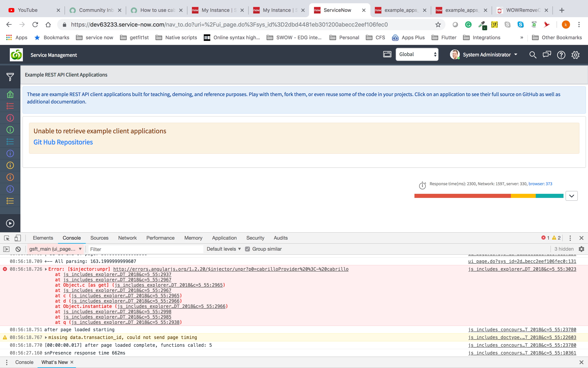Viewport: 588px width, 368px height.
Task: Open the angularjs.org error URL link
Action: (231, 269)
